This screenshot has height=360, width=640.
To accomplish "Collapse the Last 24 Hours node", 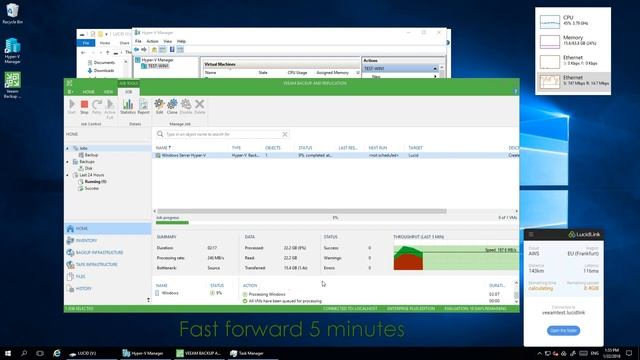I will [68, 175].
